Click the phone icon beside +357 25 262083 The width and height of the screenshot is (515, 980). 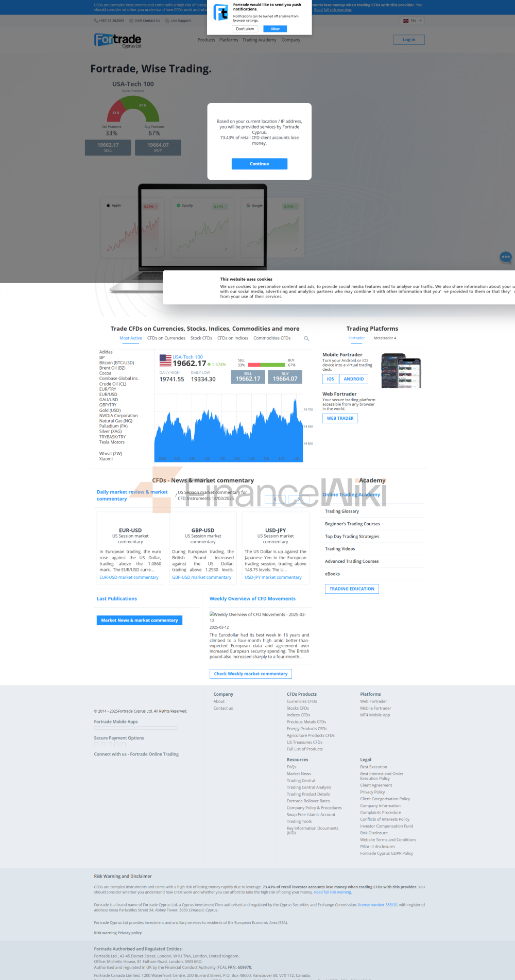(96, 21)
